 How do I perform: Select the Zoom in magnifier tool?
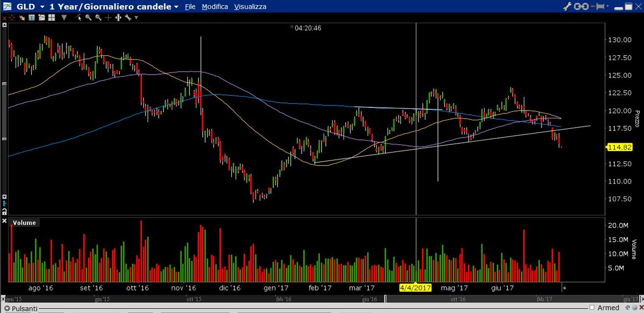87,18
